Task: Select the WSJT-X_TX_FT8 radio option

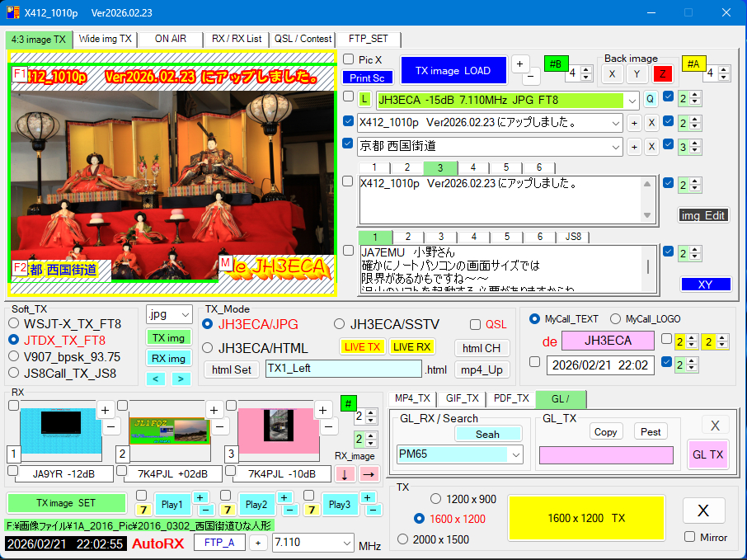Action: [x=13, y=323]
